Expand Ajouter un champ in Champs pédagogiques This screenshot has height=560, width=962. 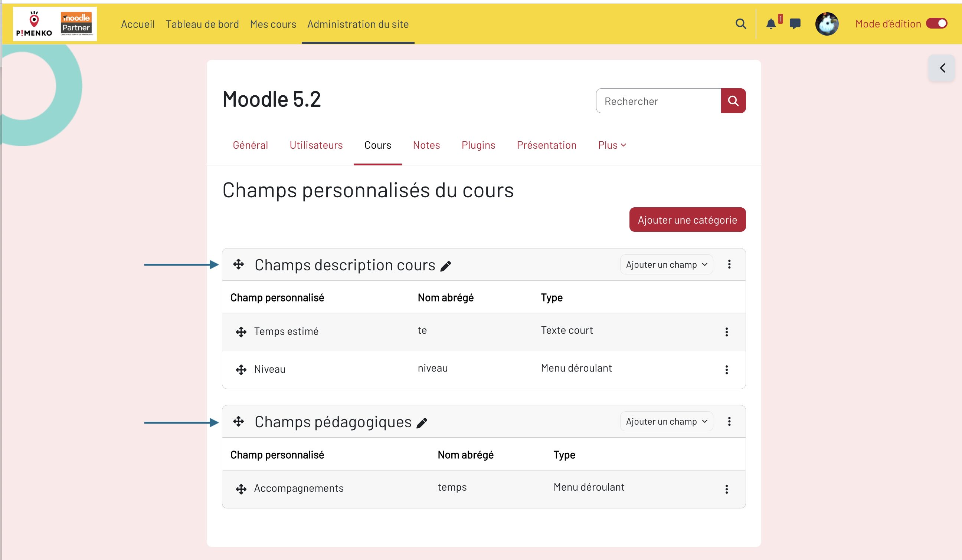pyautogui.click(x=666, y=422)
